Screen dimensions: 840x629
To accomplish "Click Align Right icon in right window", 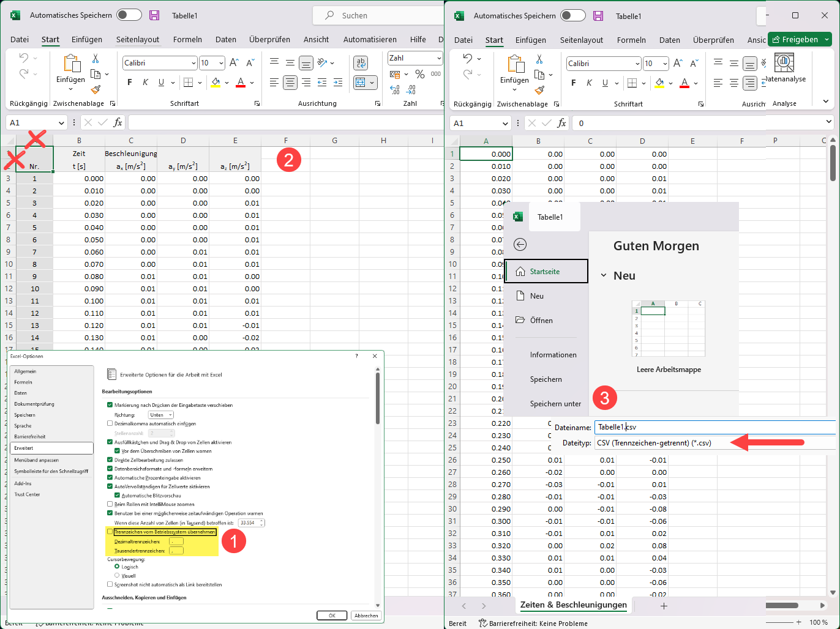I will point(750,83).
